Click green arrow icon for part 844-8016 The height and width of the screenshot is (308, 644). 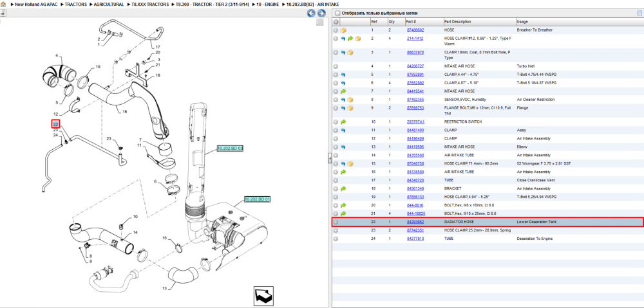(343, 205)
